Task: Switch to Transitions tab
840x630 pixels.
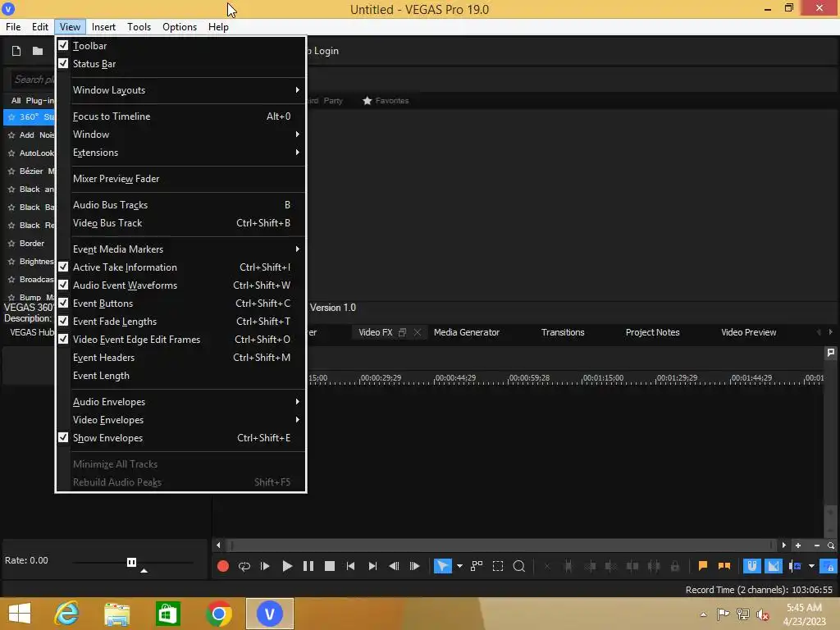Action: [x=563, y=333]
